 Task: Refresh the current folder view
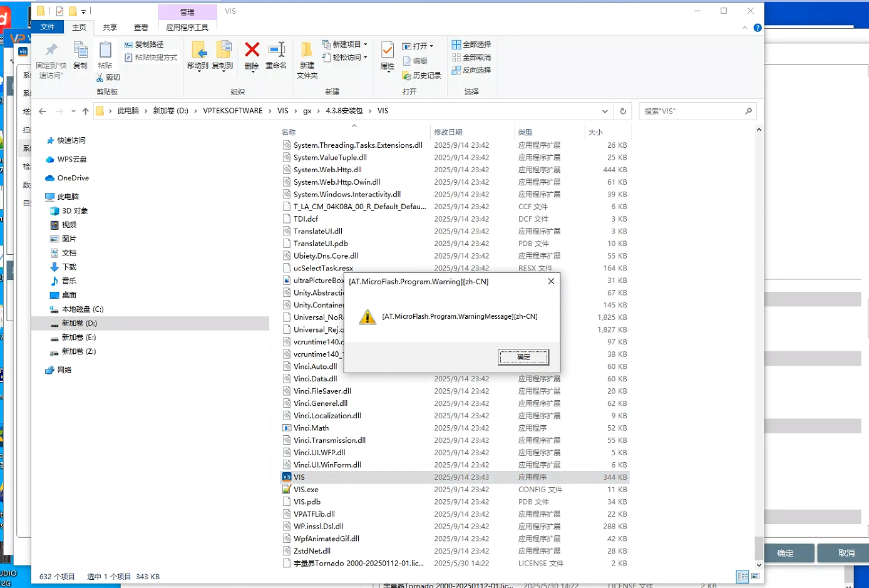click(623, 111)
